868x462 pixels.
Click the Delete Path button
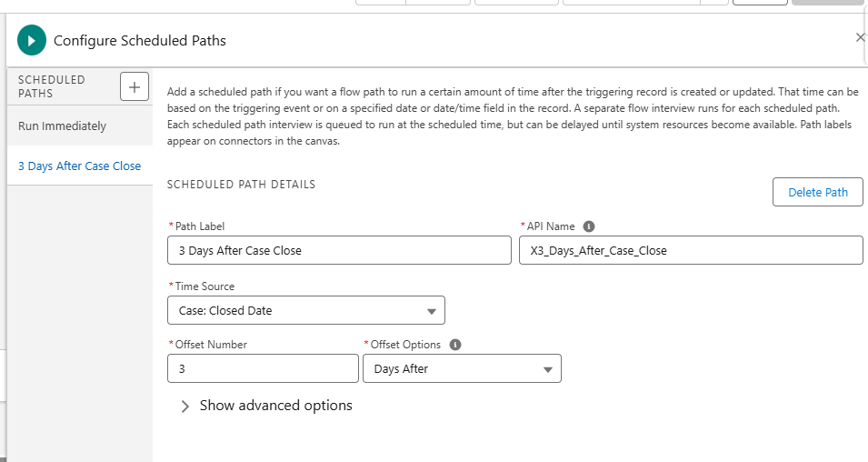click(817, 192)
